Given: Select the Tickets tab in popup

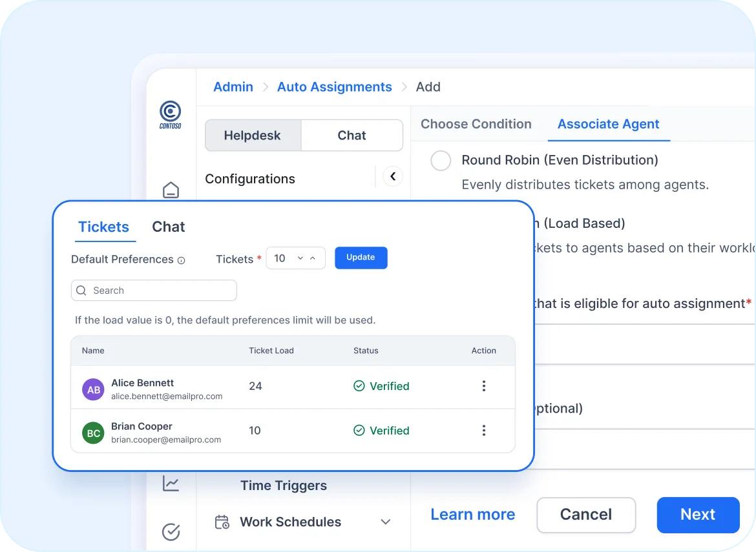Looking at the screenshot, I should [x=103, y=227].
